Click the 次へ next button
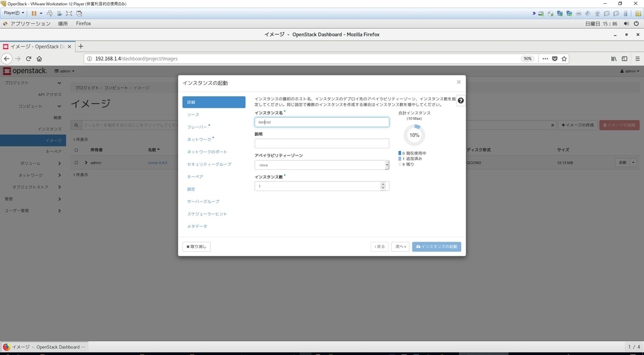 point(400,247)
